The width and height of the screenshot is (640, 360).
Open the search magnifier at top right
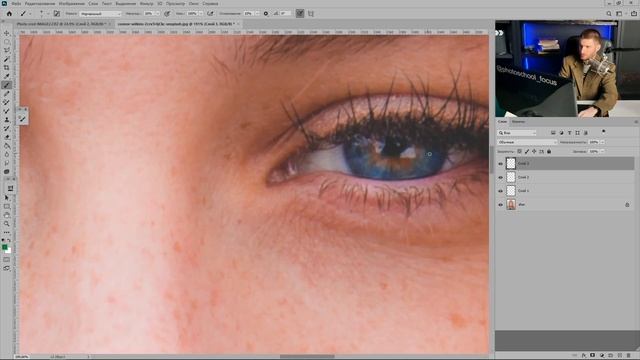[609, 13]
